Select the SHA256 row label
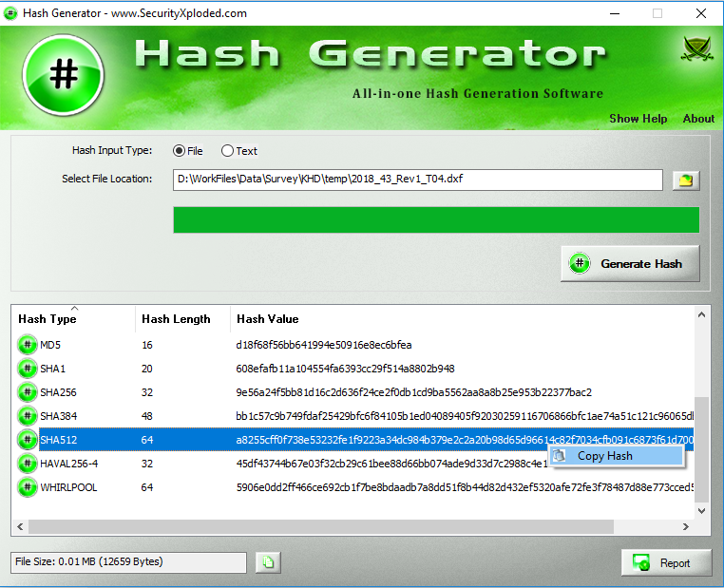The image size is (724, 588). tap(58, 392)
